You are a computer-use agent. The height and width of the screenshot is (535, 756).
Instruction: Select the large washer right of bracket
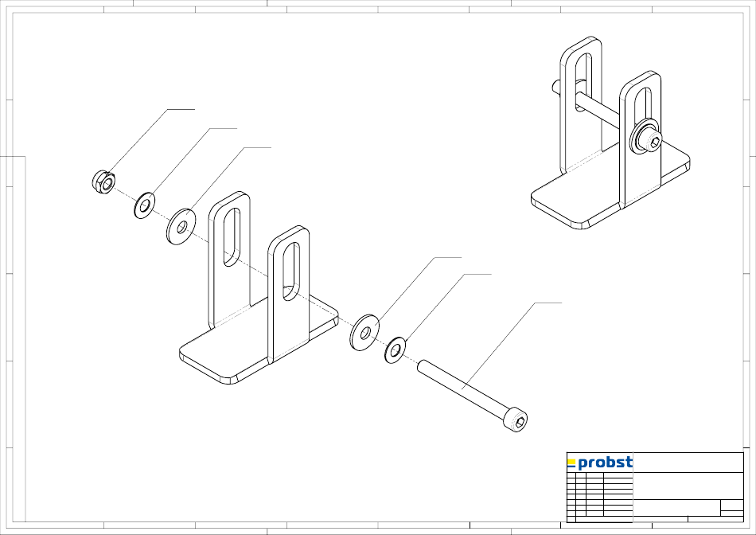364,333
